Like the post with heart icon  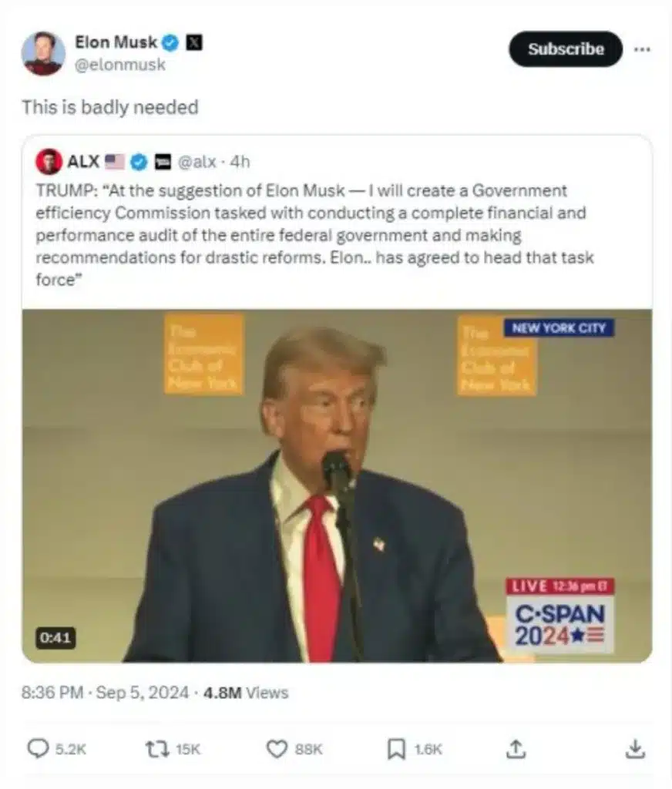pos(277,749)
